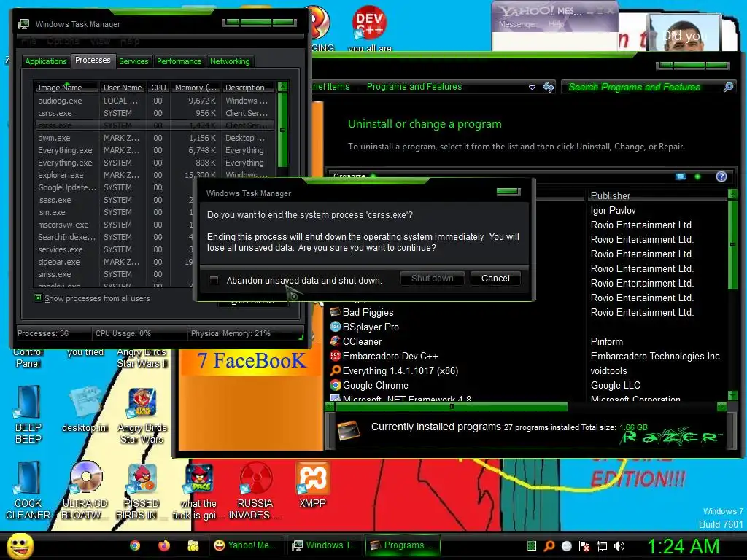747x560 pixels.
Task: Sort processes by User Name column
Action: [123, 87]
